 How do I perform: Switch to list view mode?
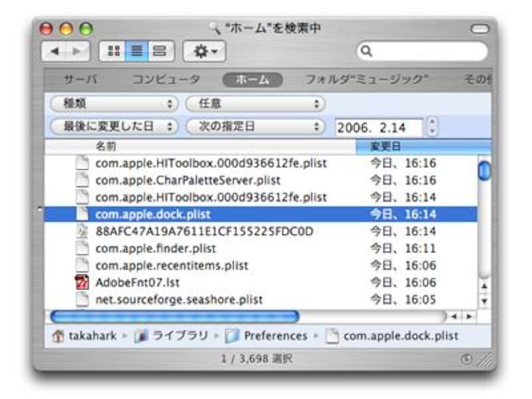coord(136,51)
